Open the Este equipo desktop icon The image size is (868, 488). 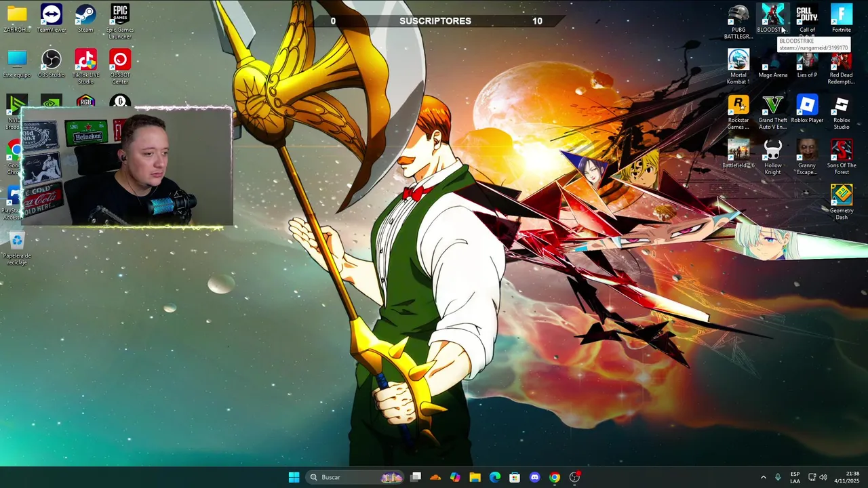[x=17, y=64]
